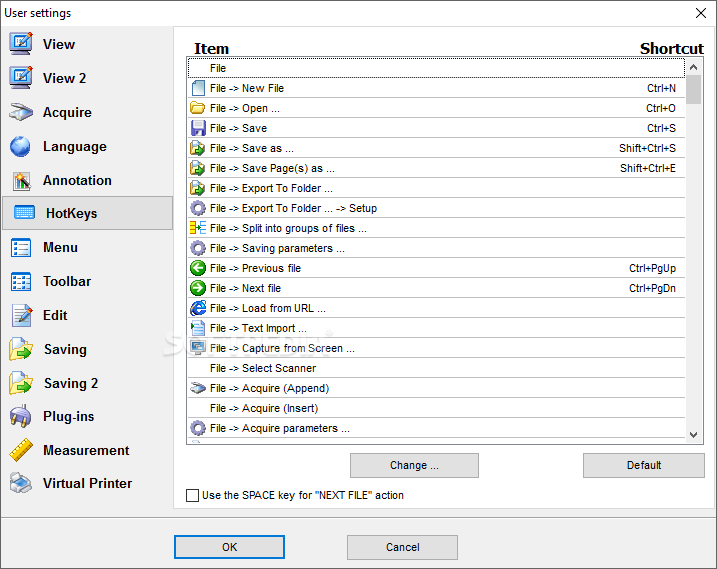Click the Save Page(s) as icon
The width and height of the screenshot is (717, 569).
(x=198, y=168)
